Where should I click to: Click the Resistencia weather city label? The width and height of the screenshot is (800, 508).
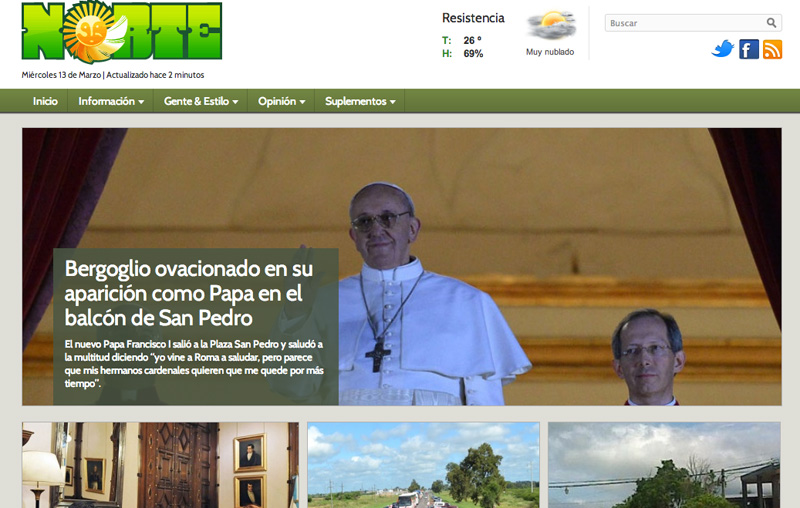(x=473, y=18)
